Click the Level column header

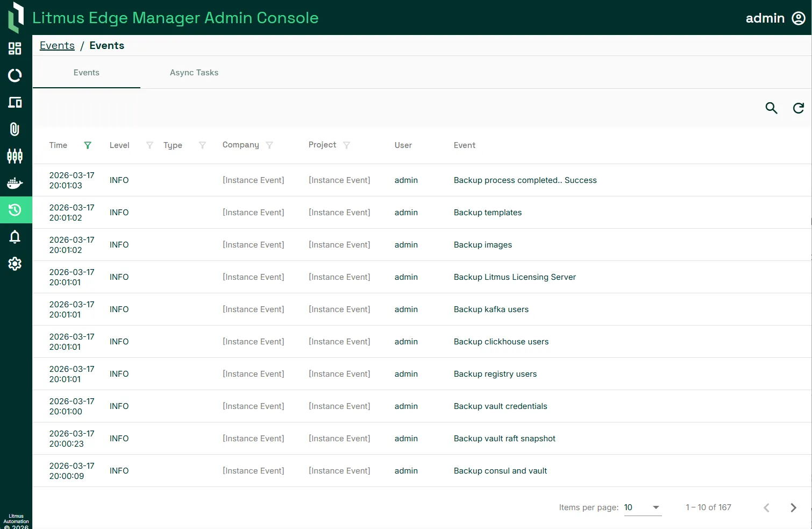coord(119,145)
